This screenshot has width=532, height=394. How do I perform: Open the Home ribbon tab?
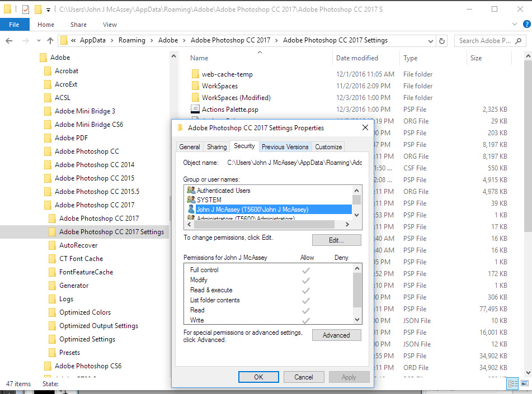46,25
